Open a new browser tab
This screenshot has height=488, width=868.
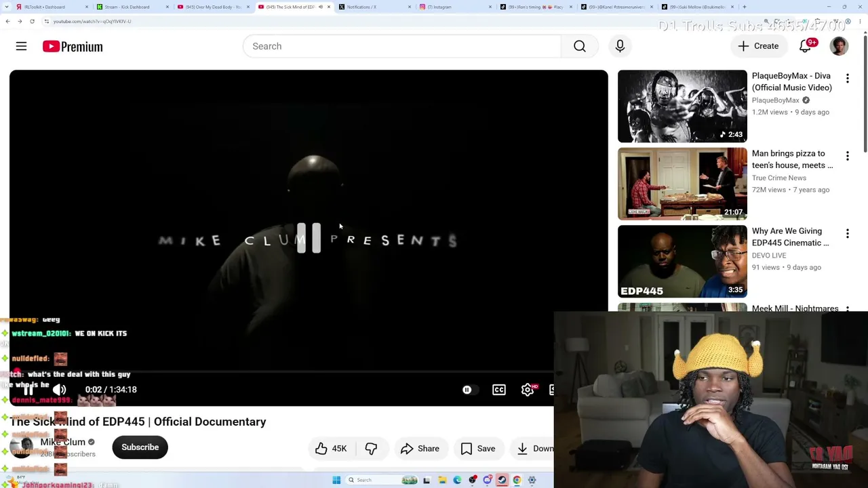click(x=745, y=7)
